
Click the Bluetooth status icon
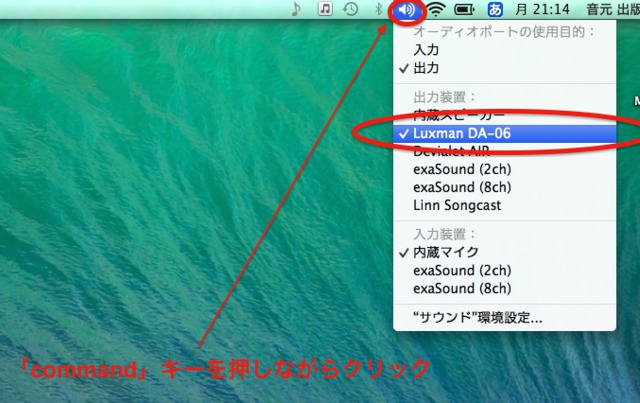pos(378,9)
